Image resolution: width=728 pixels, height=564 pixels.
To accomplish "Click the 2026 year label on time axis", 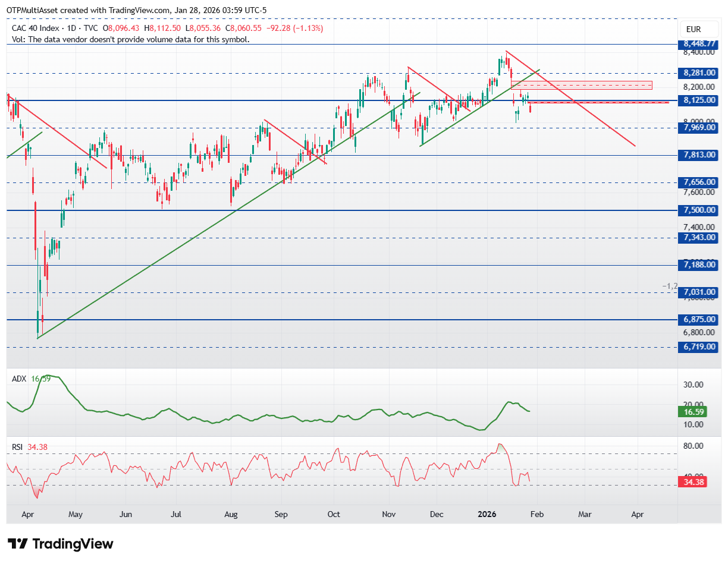I will coord(488,513).
